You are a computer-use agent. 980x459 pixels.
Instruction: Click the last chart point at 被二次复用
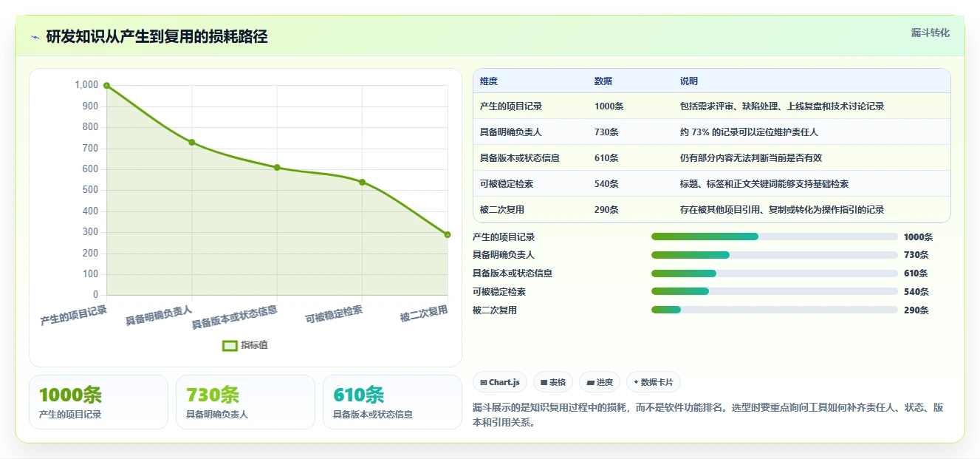click(x=448, y=234)
